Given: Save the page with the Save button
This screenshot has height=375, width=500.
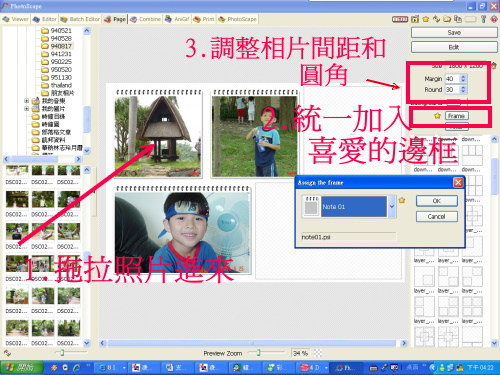Looking at the screenshot, I should point(454,33).
